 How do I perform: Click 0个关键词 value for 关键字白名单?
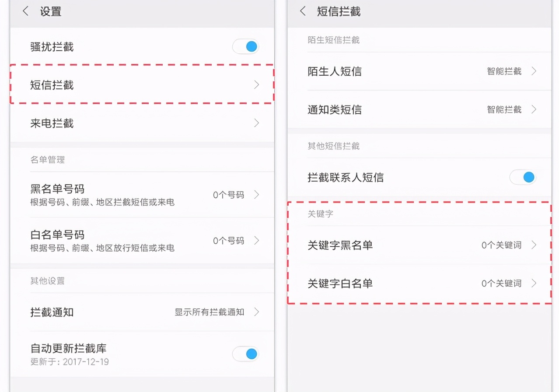click(x=501, y=283)
